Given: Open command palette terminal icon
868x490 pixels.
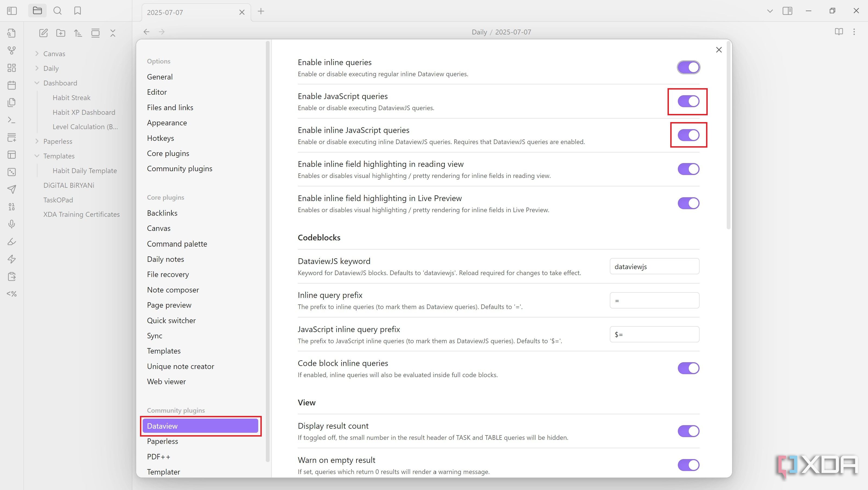Looking at the screenshot, I should (12, 120).
